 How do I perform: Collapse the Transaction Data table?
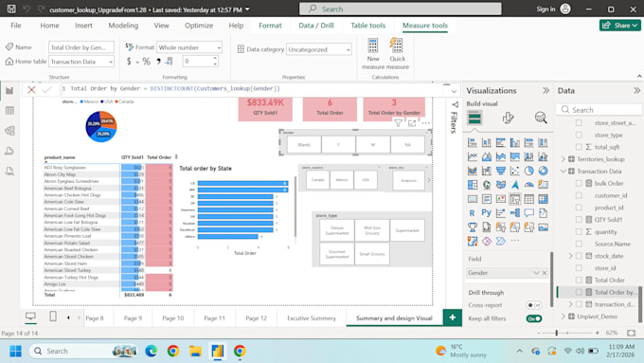pyautogui.click(x=563, y=171)
